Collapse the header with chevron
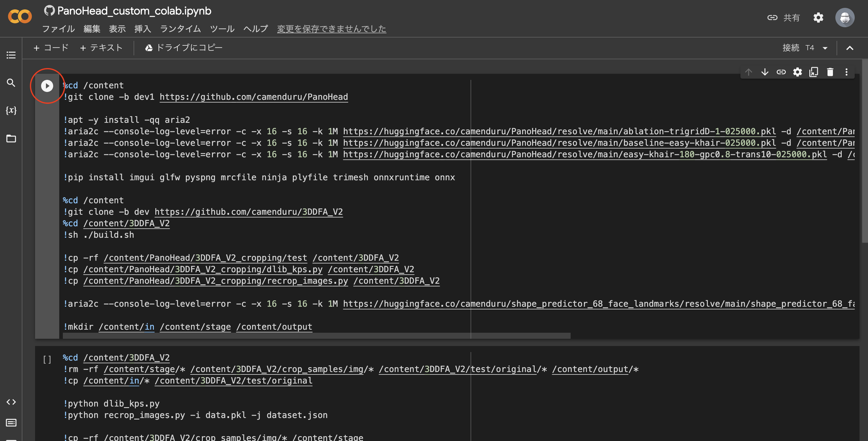Viewport: 868px width, 441px height. [850, 48]
